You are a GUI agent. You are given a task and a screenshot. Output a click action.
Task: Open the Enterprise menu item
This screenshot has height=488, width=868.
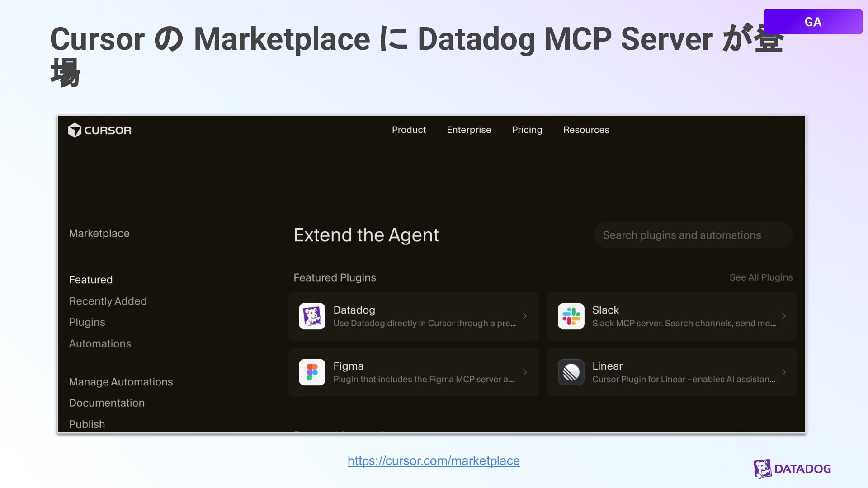[x=469, y=130]
